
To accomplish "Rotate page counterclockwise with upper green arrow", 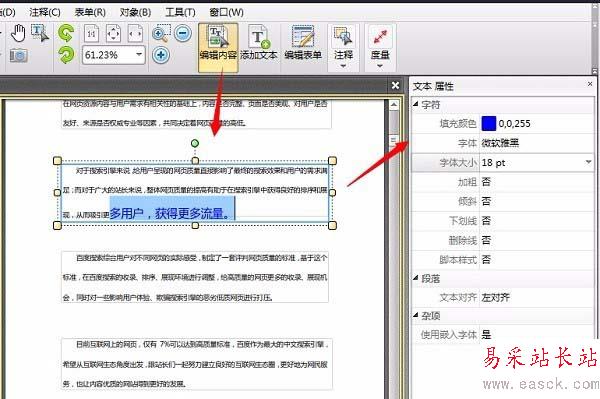I will pos(66,33).
